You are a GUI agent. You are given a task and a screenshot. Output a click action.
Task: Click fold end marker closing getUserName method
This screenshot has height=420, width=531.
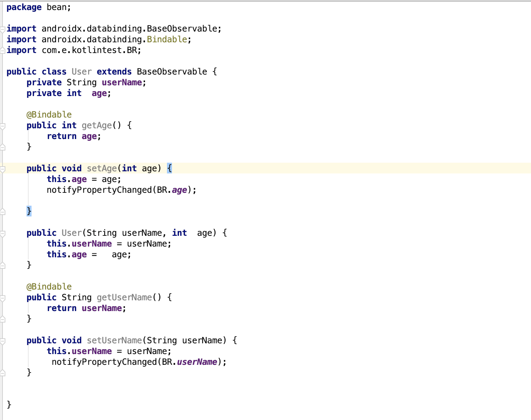click(3, 319)
